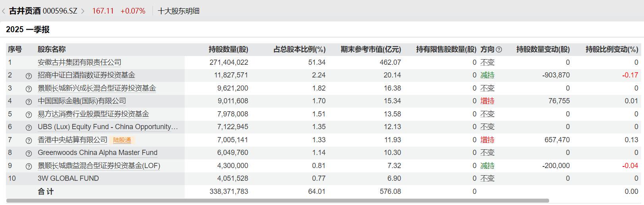Image resolution: width=644 pixels, height=205 pixels.
Task: Open shareholder 招商中证白酒指数证券投资基金 link
Action: point(86,75)
